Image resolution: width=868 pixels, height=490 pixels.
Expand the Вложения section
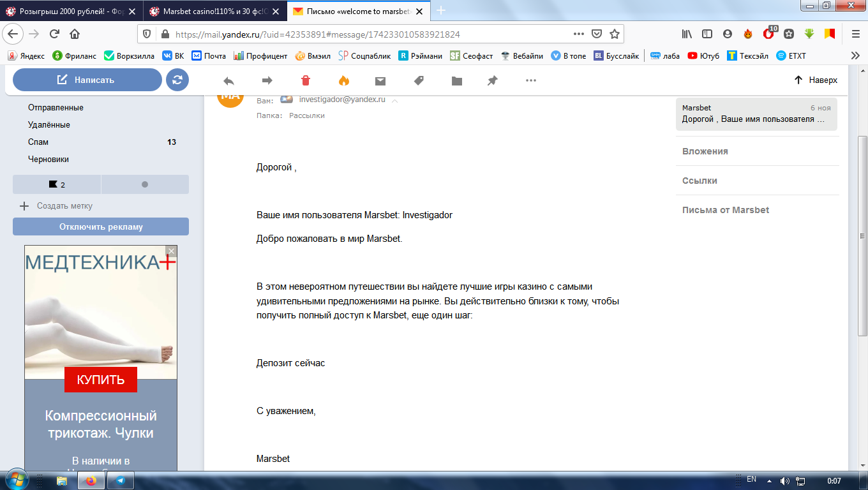tap(705, 151)
